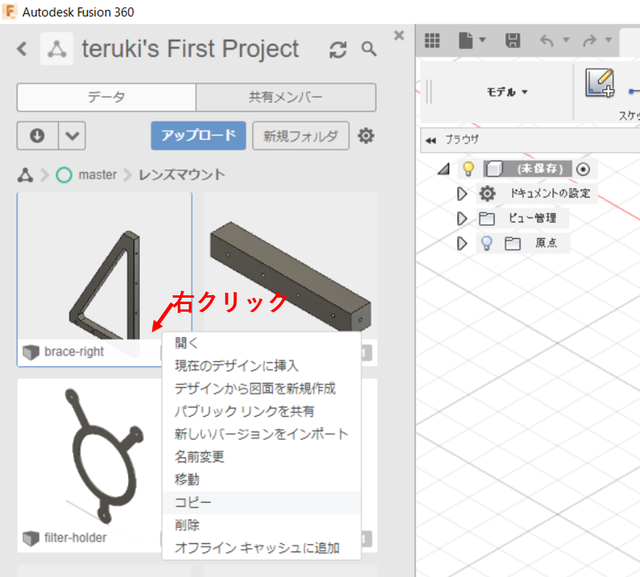Click the project hub icon beside project title

point(57,49)
